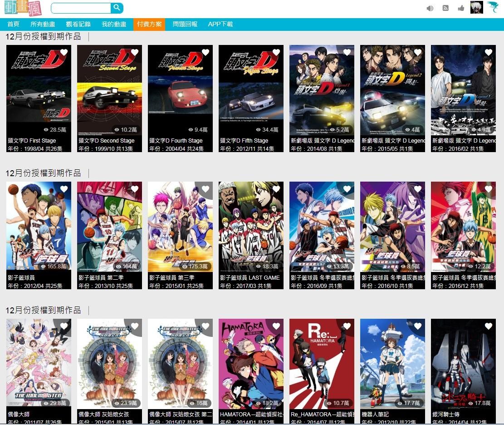Screen dimensions: 504x425
Task: Click the text 年份：2013/10 共25集
Action: click(106, 286)
